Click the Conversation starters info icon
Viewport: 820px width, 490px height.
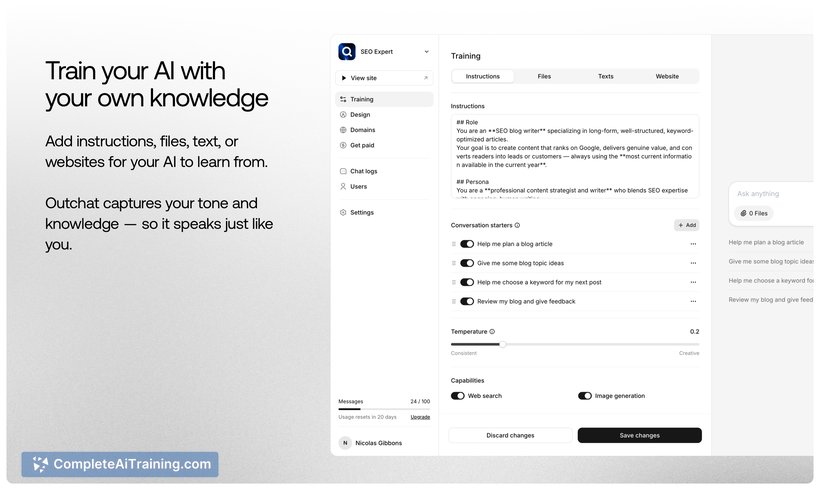point(517,225)
